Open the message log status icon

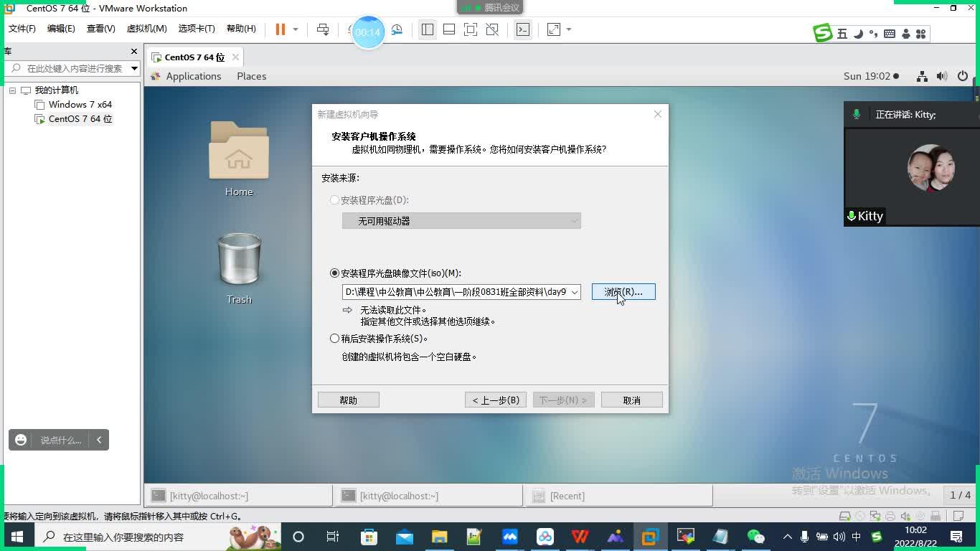pos(959,516)
